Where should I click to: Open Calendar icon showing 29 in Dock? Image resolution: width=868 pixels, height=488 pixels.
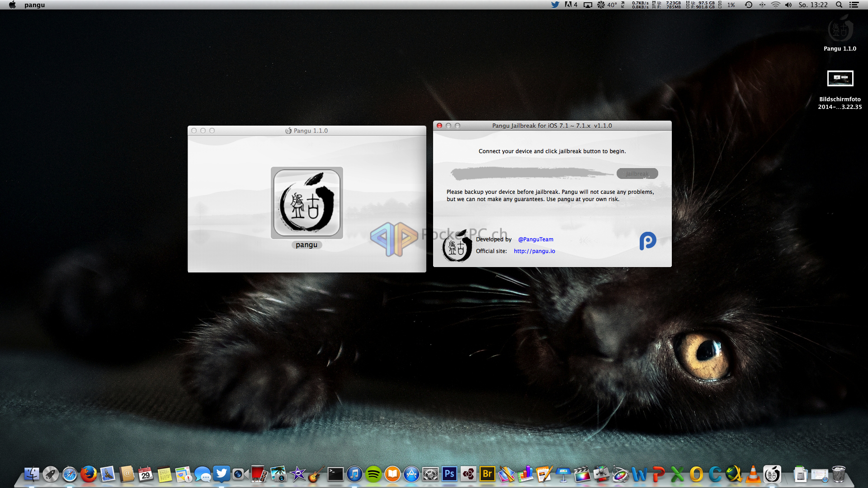pyautogui.click(x=146, y=474)
